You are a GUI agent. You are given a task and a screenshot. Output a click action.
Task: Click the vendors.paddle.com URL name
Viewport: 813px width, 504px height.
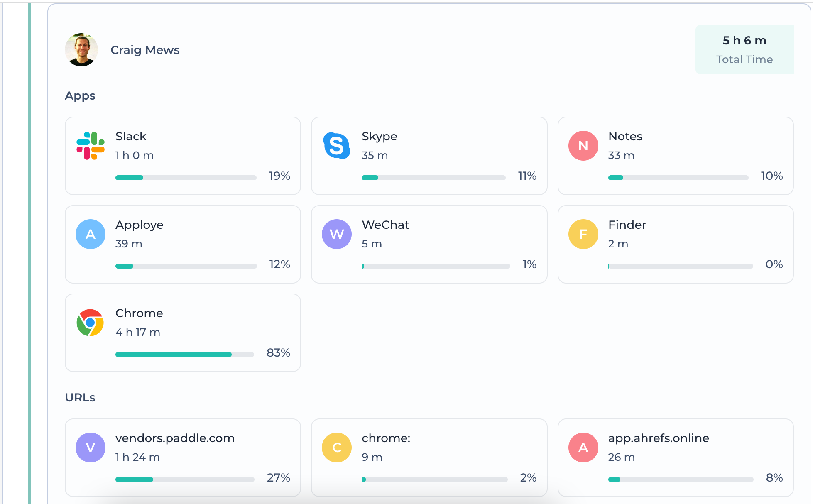(x=175, y=438)
